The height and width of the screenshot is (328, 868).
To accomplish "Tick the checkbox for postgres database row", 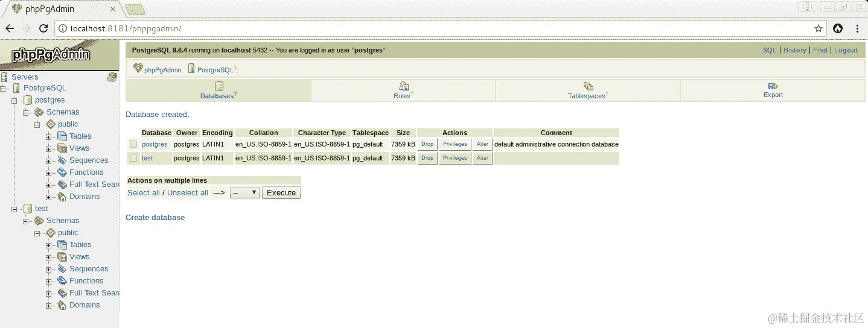I will pos(133,144).
